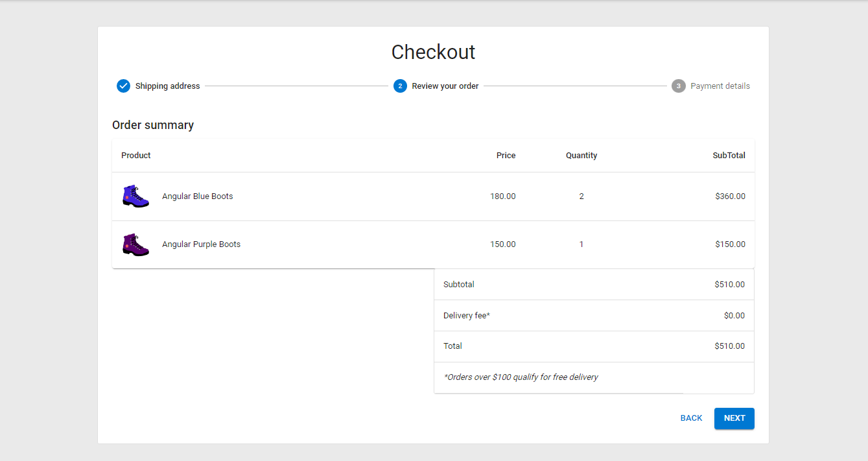Click the Price column header
The image size is (868, 461).
506,156
